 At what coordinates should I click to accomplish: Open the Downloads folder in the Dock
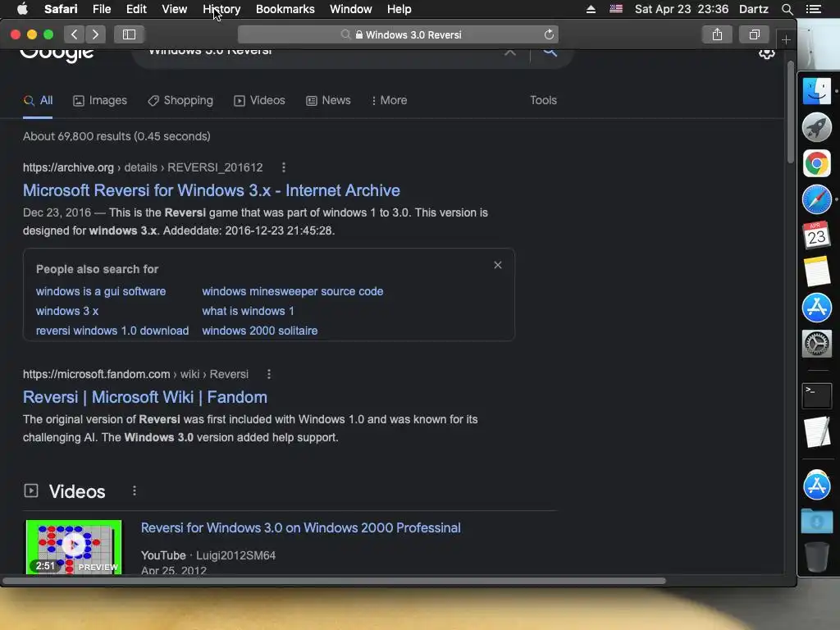click(816, 521)
